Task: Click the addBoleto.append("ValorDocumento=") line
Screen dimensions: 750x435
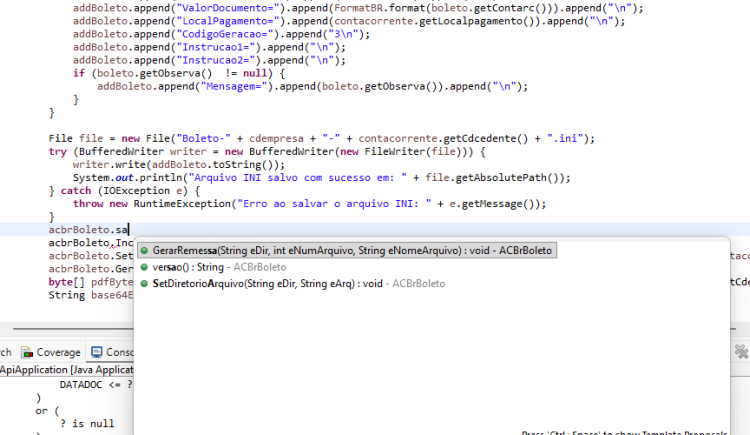Action: point(358,8)
